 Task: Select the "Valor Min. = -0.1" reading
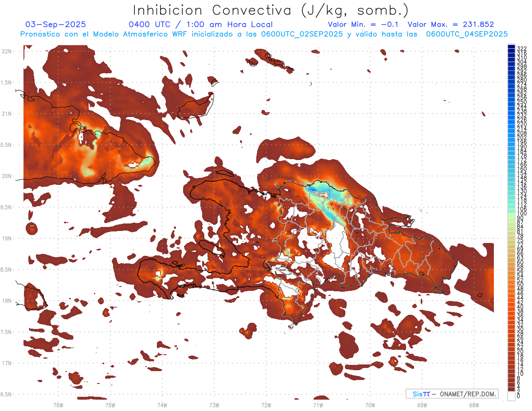363,24
